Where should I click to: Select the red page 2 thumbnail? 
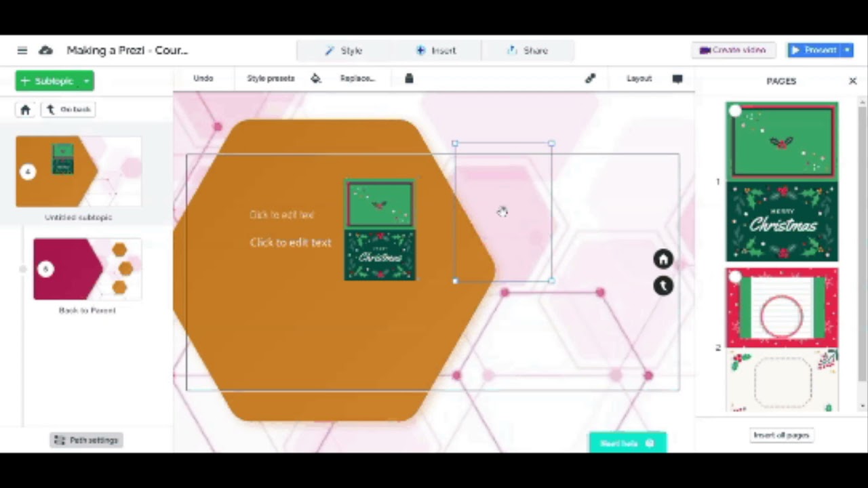pos(782,340)
